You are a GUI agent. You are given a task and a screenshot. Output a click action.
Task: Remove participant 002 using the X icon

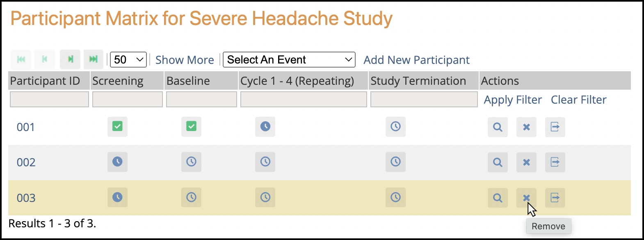526,162
